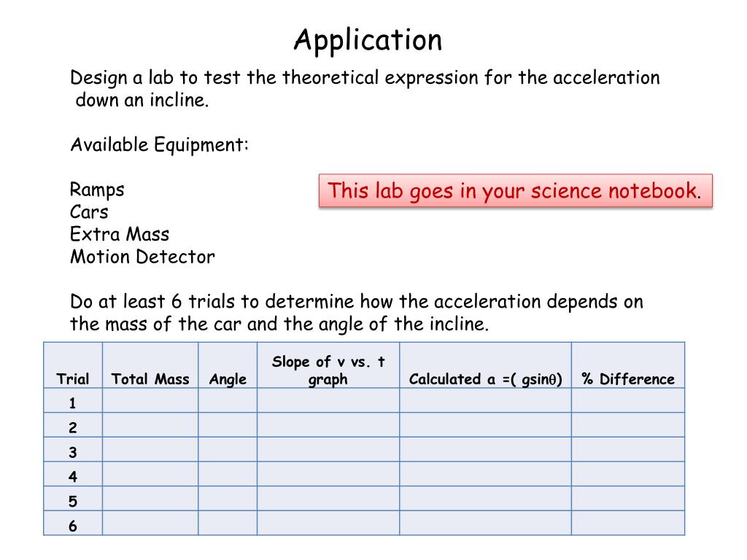Image resolution: width=747 pixels, height=560 pixels.
Task: Click the Application slide title
Action: (368, 40)
